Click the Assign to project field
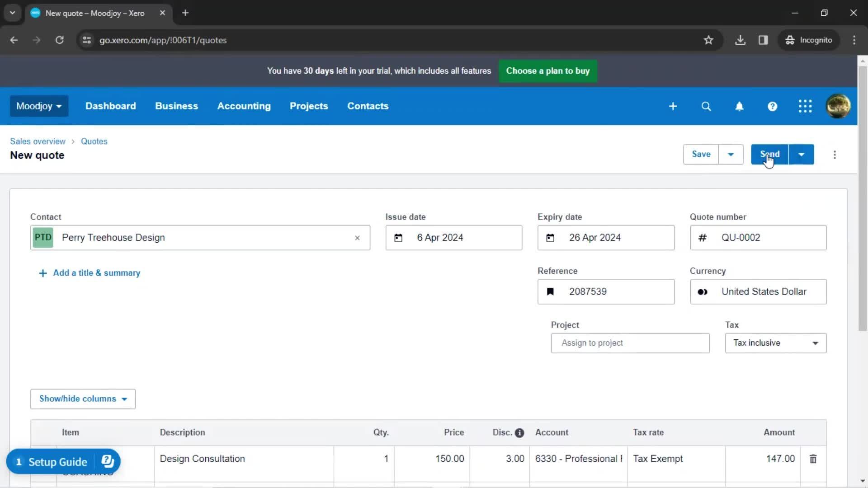The image size is (868, 488). 630,343
